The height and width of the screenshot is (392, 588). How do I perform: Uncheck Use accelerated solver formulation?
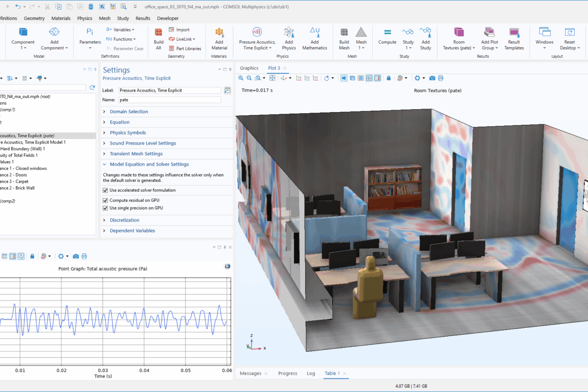tap(105, 190)
